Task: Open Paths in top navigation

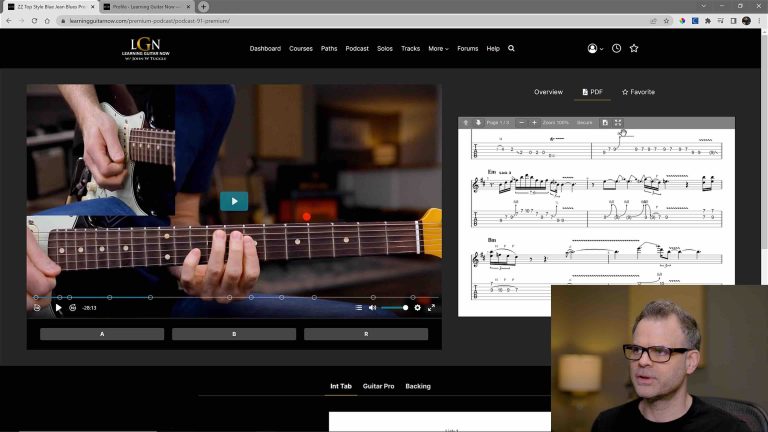Action: tap(329, 48)
